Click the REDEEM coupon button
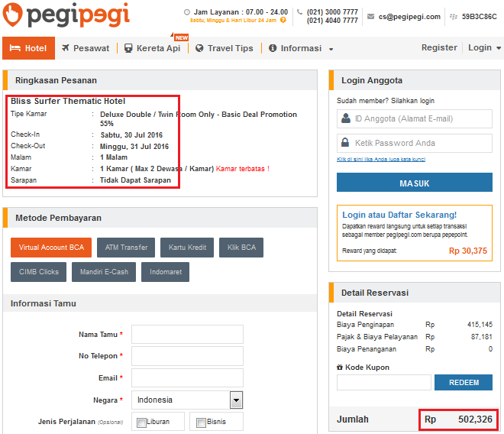The width and height of the screenshot is (504, 434). [464, 382]
